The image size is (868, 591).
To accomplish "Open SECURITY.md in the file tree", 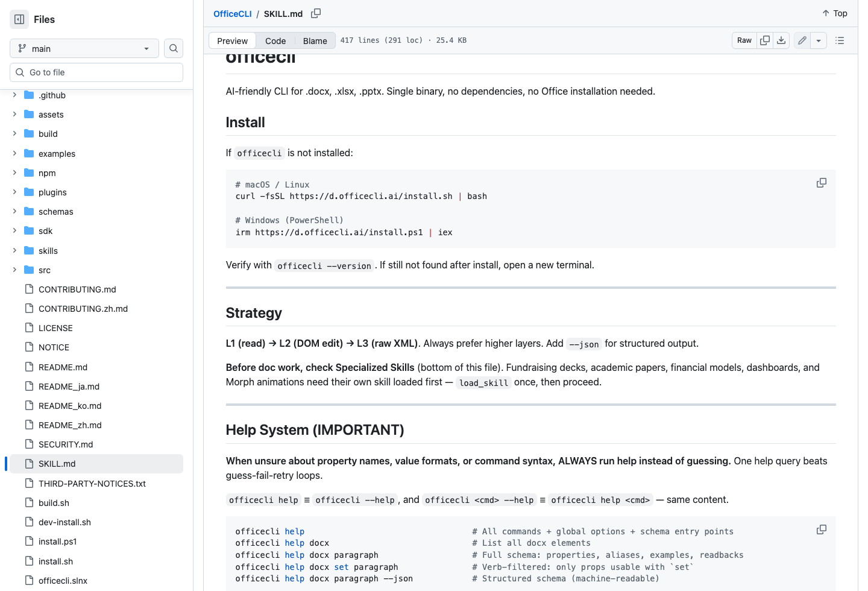I will tap(66, 444).
